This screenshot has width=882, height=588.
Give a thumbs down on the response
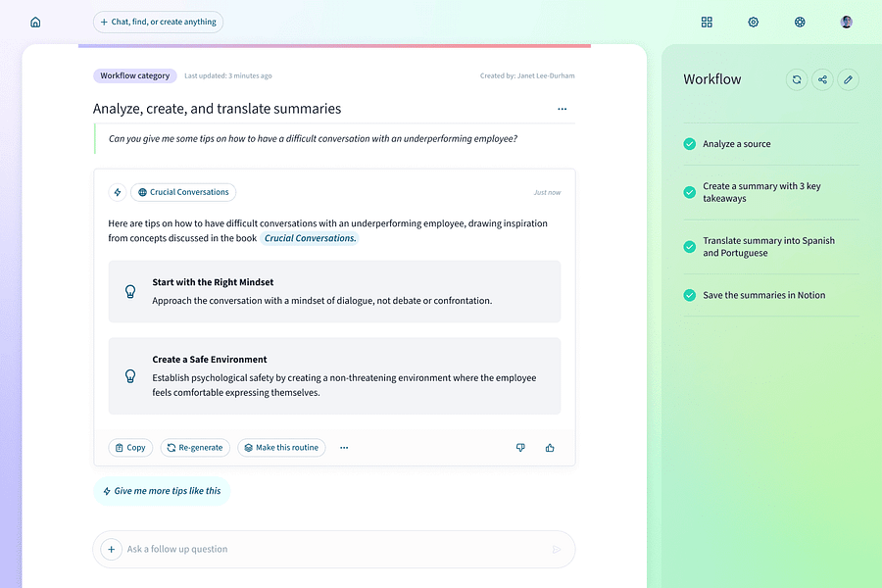pyautogui.click(x=520, y=447)
